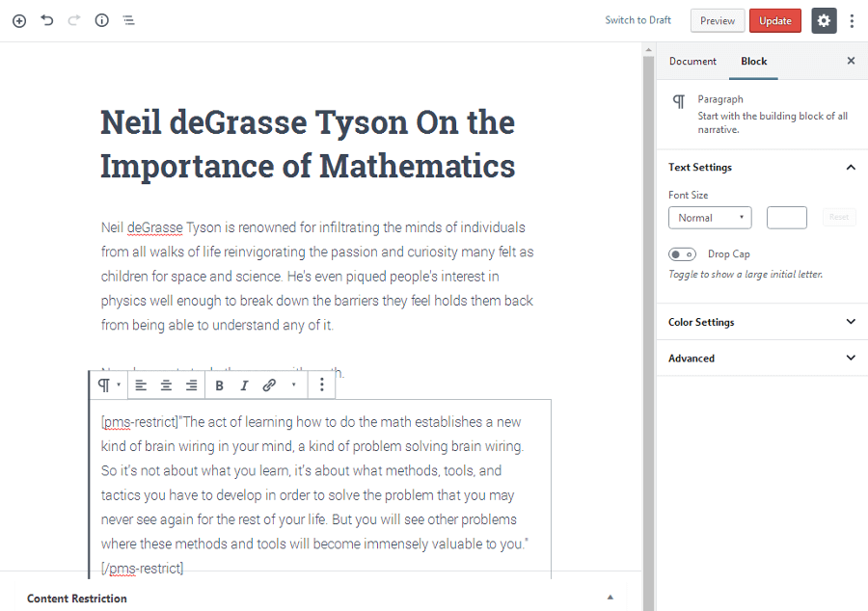Expand the Advanced section

pos(762,359)
